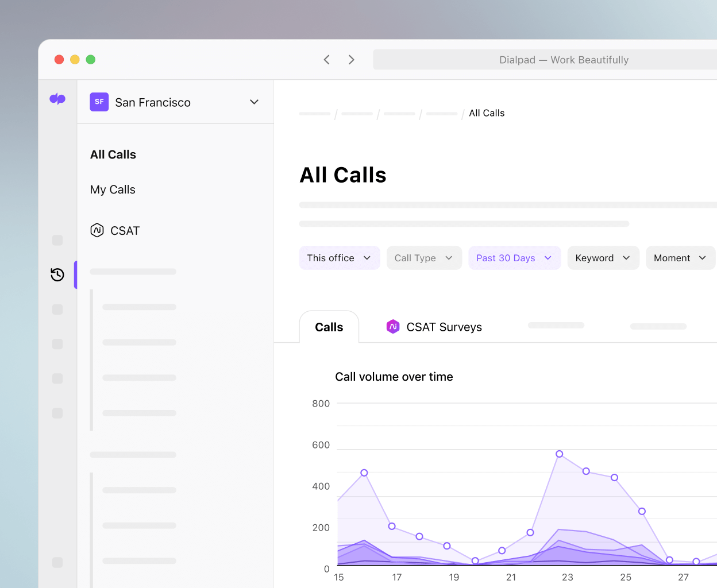Click the Ai icon next to CSAT
Image resolution: width=717 pixels, height=588 pixels.
pyautogui.click(x=97, y=230)
